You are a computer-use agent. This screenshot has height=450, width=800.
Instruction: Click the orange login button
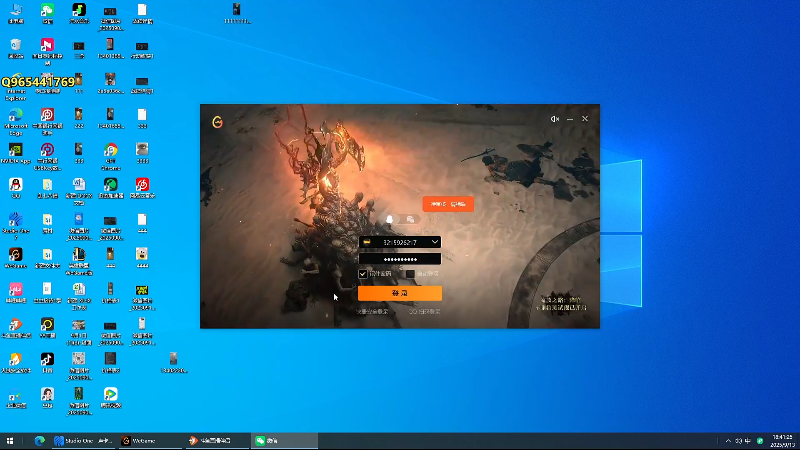click(x=400, y=293)
